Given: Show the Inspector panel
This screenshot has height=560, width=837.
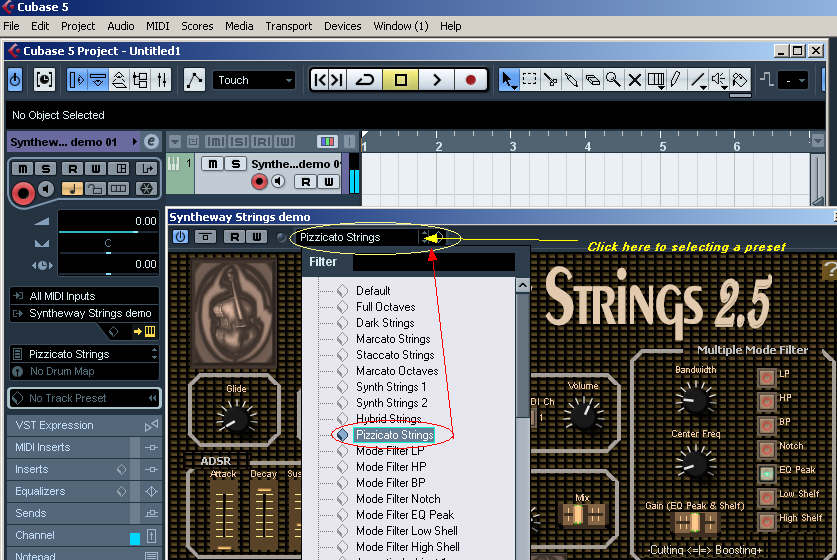Looking at the screenshot, I should click(x=77, y=80).
